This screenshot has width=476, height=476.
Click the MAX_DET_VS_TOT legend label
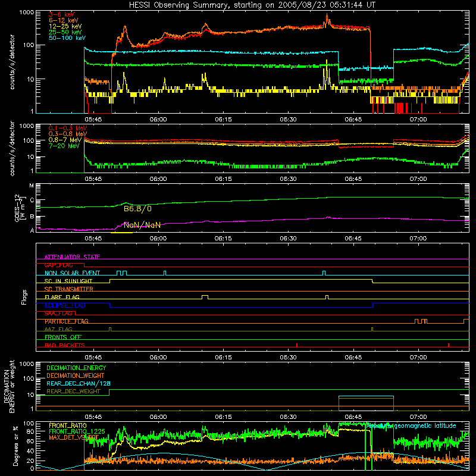tap(73, 437)
